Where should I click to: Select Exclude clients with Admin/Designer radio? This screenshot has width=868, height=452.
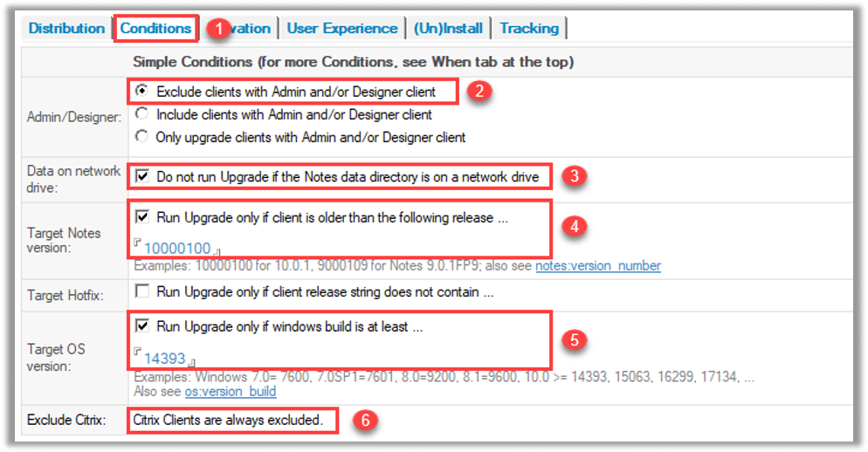click(142, 91)
